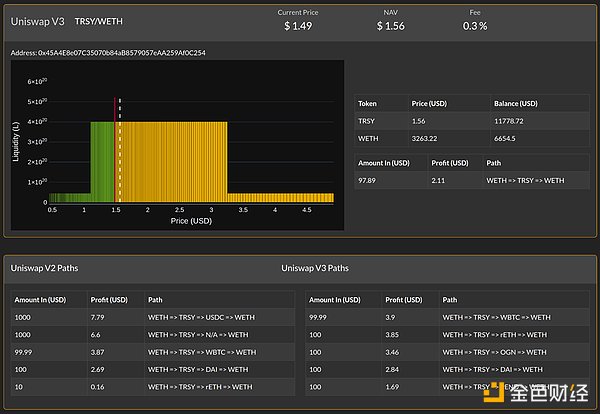Click the green liquidity bars in chart

[x=102, y=160]
